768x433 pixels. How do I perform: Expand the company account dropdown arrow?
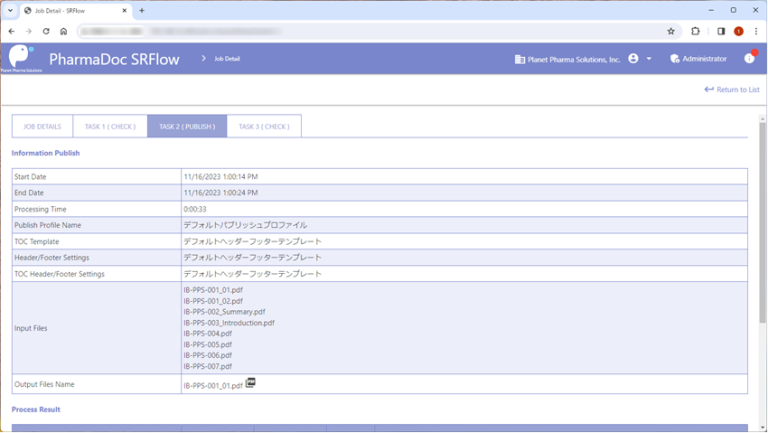(x=649, y=59)
